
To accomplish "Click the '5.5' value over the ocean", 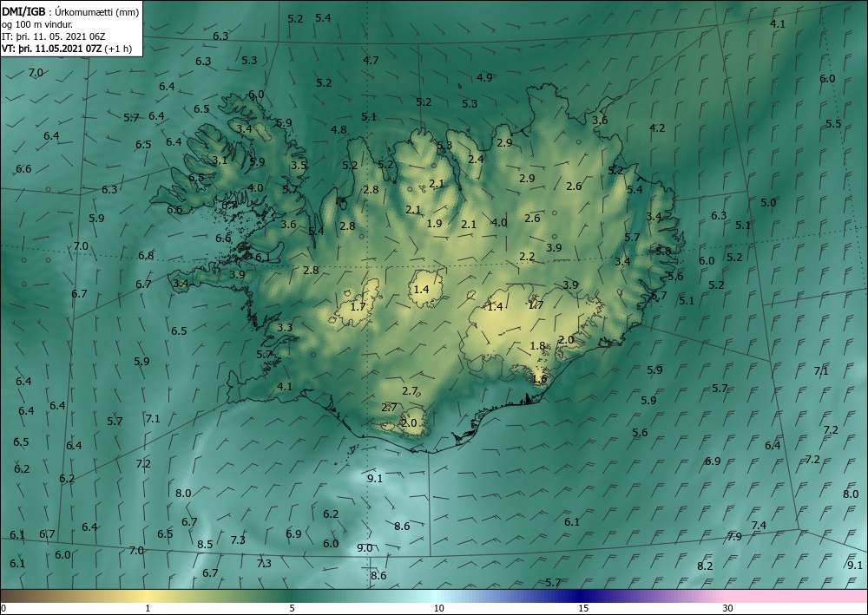I will 833,124.
